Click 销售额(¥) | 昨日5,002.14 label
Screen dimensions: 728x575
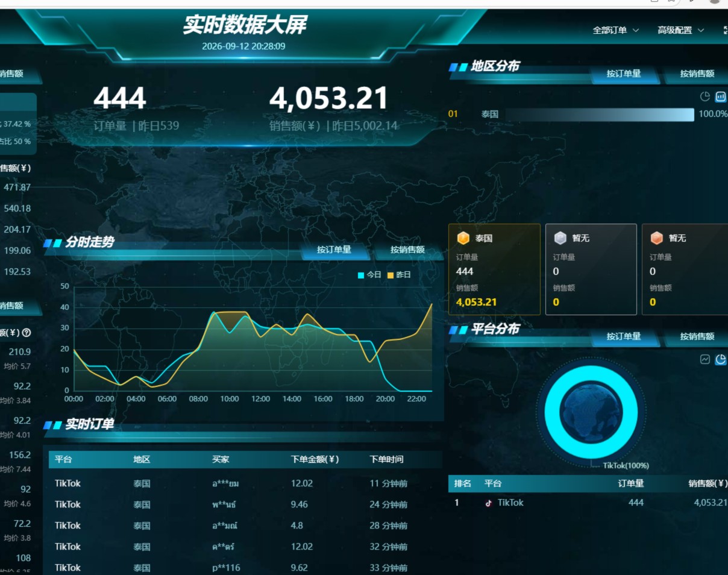(334, 126)
